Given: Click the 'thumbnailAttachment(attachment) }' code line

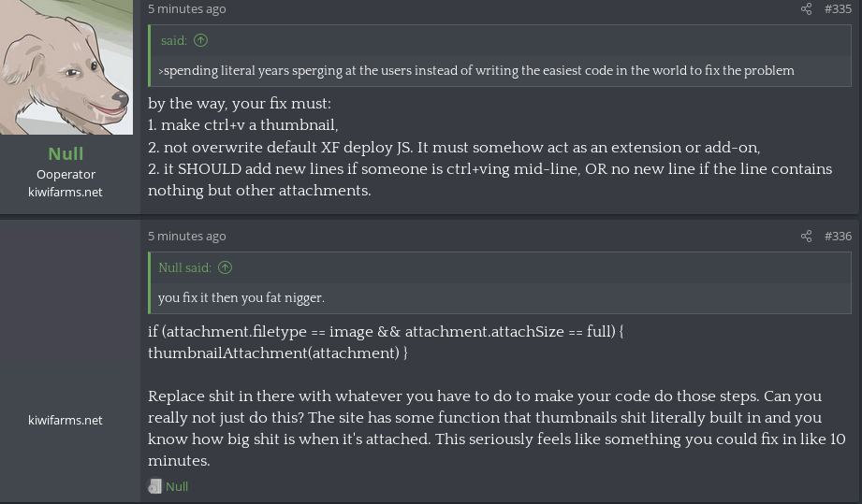Looking at the screenshot, I should (278, 353).
